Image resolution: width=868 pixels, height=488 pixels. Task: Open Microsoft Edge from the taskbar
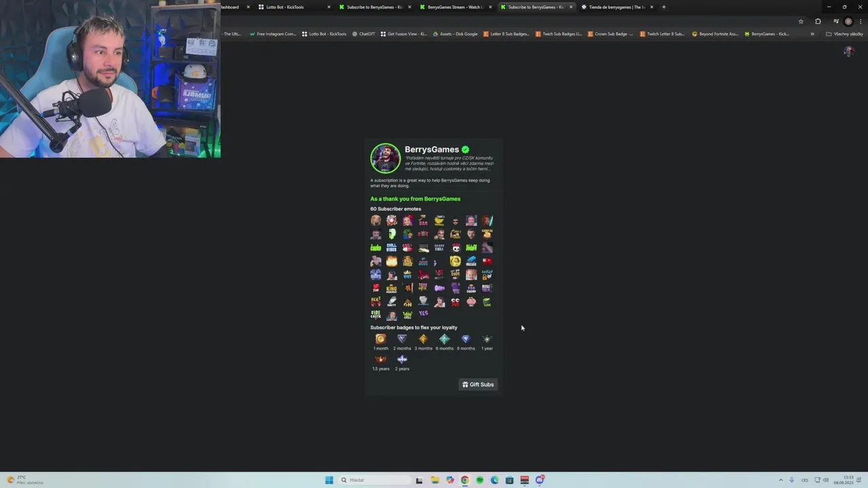coord(494,480)
